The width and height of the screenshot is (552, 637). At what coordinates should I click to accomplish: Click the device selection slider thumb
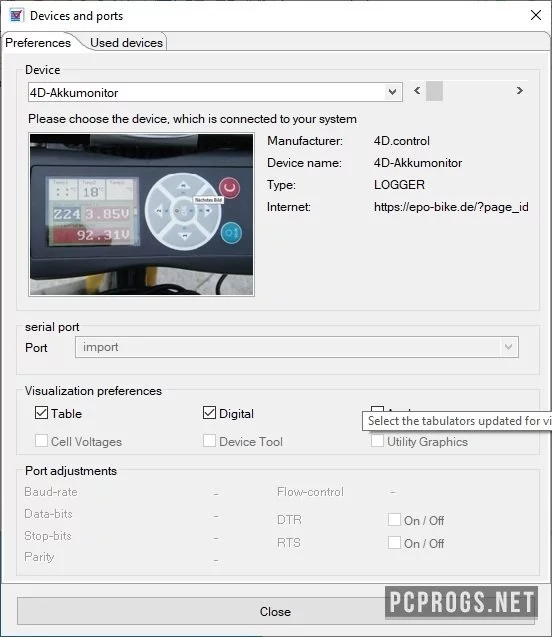pos(434,91)
